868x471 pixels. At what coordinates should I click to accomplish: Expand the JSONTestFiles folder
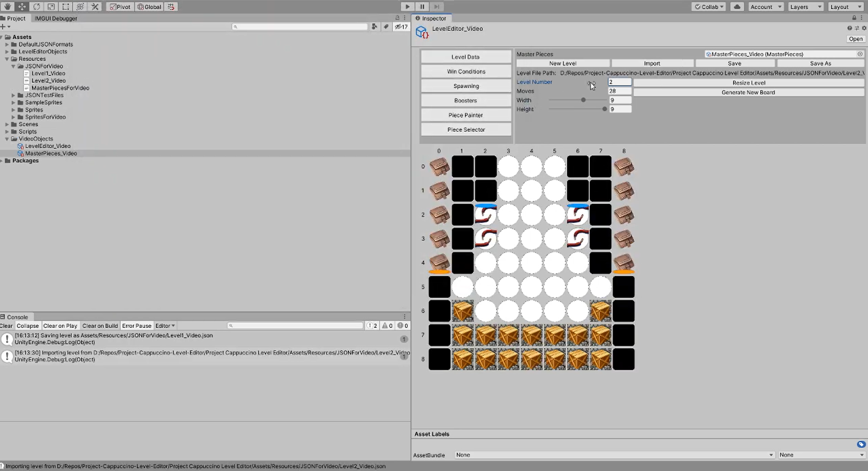pyautogui.click(x=14, y=95)
